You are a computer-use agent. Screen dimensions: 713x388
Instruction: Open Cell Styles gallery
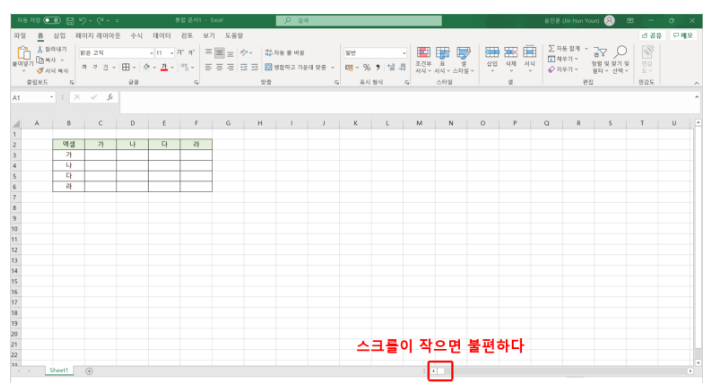click(x=463, y=60)
